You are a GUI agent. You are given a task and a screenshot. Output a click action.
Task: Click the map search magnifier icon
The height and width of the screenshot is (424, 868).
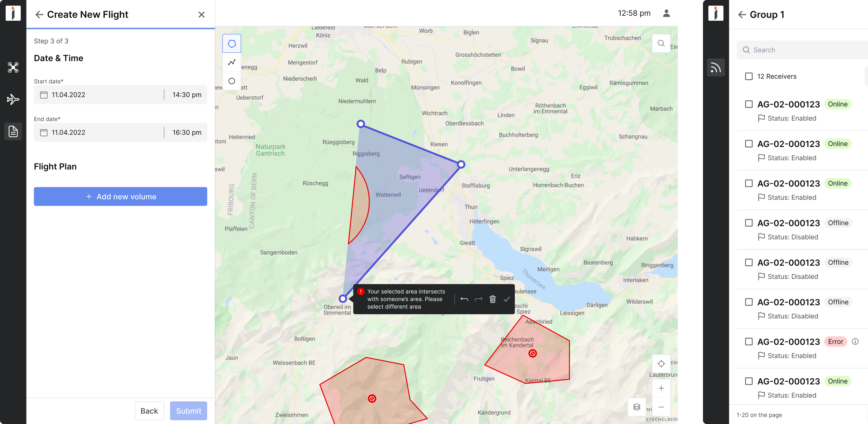661,43
